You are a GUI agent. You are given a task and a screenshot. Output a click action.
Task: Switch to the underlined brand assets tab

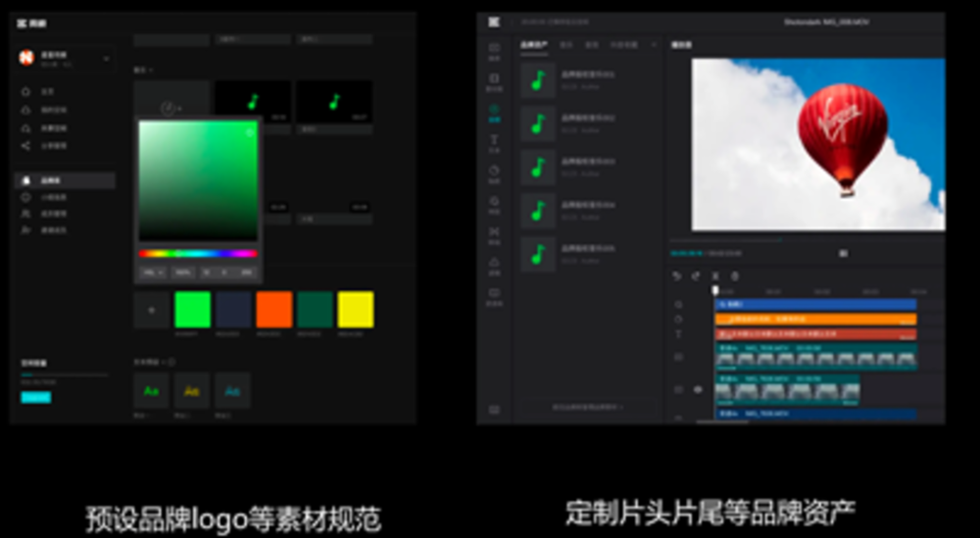pos(534,45)
